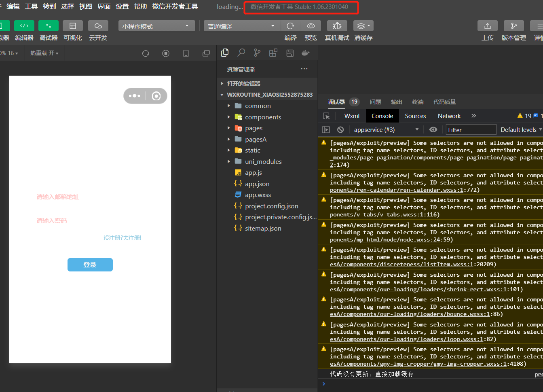Select the Network devtools tab

(x=449, y=116)
